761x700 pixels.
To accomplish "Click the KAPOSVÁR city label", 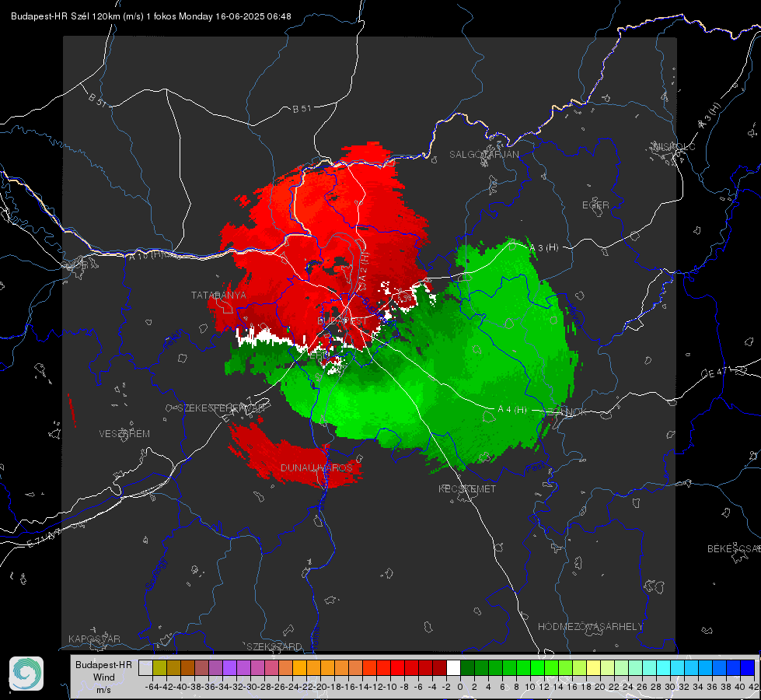I will [94, 639].
